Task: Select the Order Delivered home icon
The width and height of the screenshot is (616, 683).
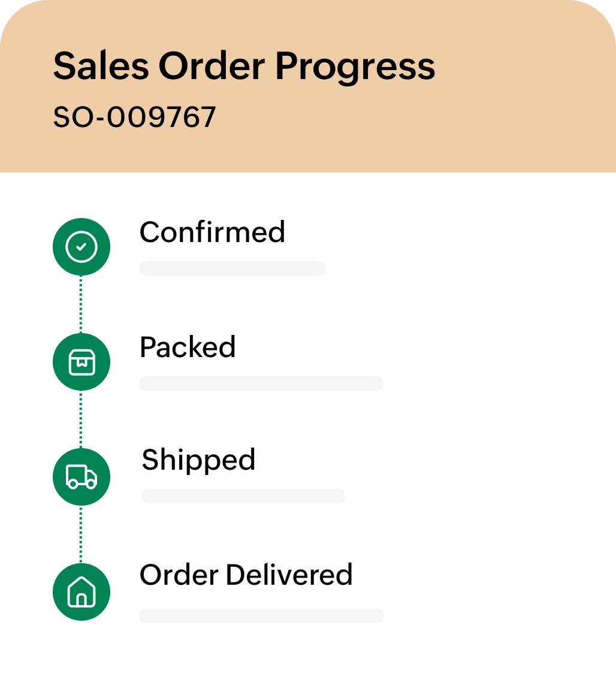Action: (x=81, y=592)
